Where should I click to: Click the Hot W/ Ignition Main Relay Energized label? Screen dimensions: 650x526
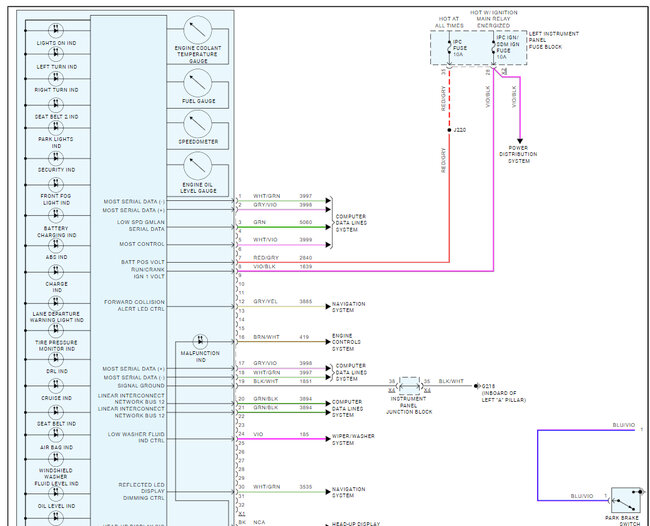point(493,19)
